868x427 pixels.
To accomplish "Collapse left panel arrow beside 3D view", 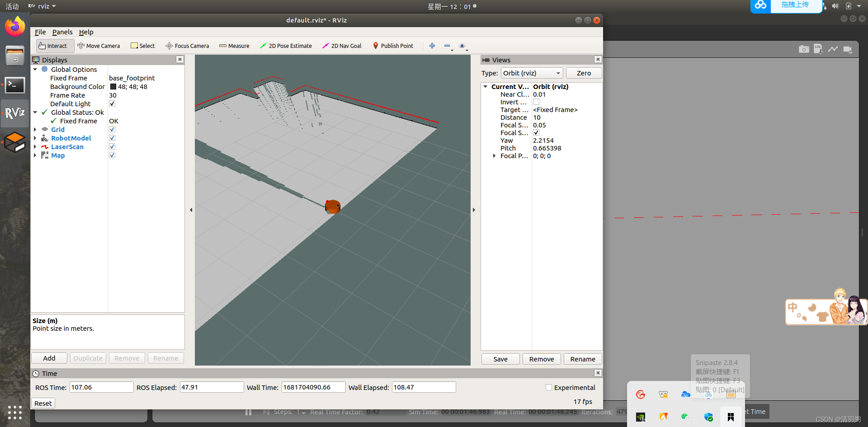I will click(x=191, y=210).
